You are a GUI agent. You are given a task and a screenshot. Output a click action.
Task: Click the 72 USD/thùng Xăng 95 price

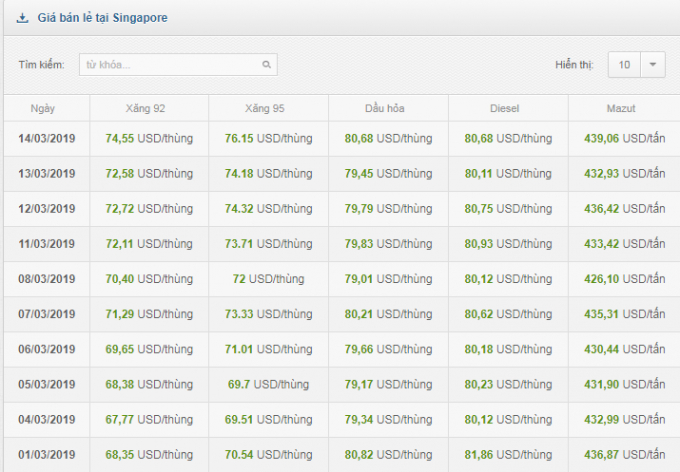point(268,279)
